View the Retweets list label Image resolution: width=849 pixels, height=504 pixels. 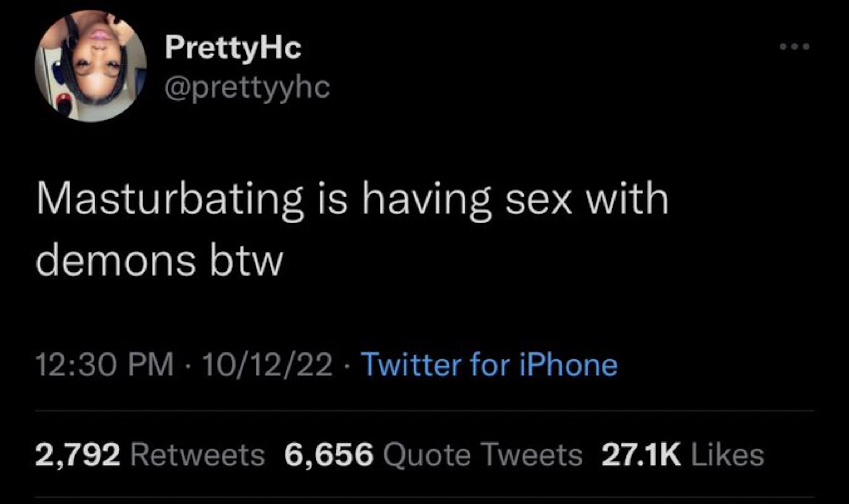click(x=198, y=455)
